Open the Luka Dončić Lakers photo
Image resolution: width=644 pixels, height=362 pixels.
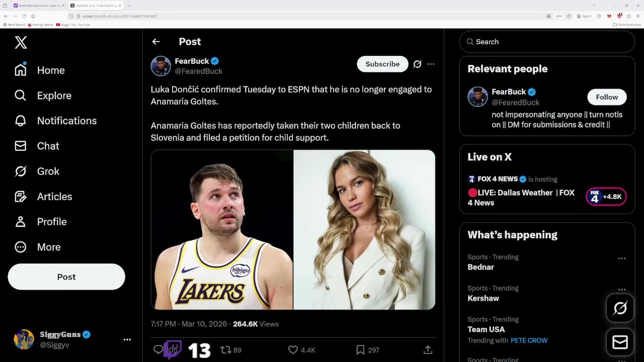click(x=222, y=230)
